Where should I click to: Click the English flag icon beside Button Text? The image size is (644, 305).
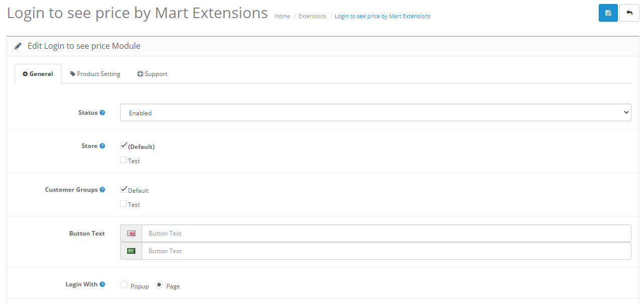131,234
